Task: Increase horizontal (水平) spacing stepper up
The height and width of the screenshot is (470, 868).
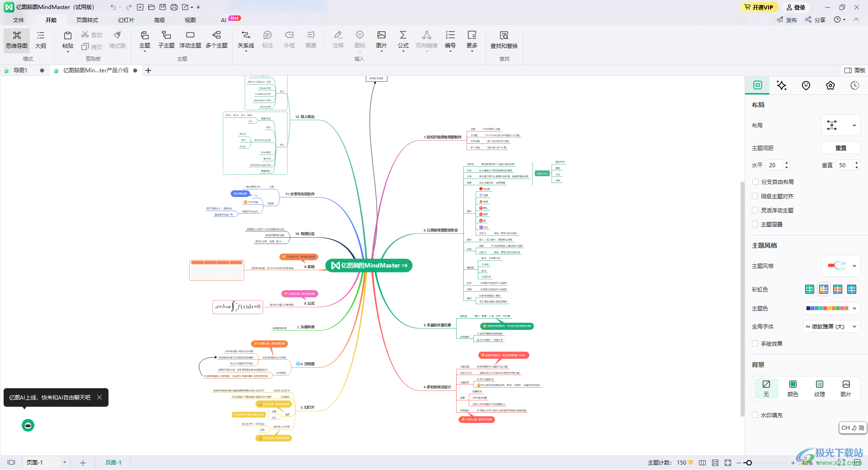Action: coord(787,163)
